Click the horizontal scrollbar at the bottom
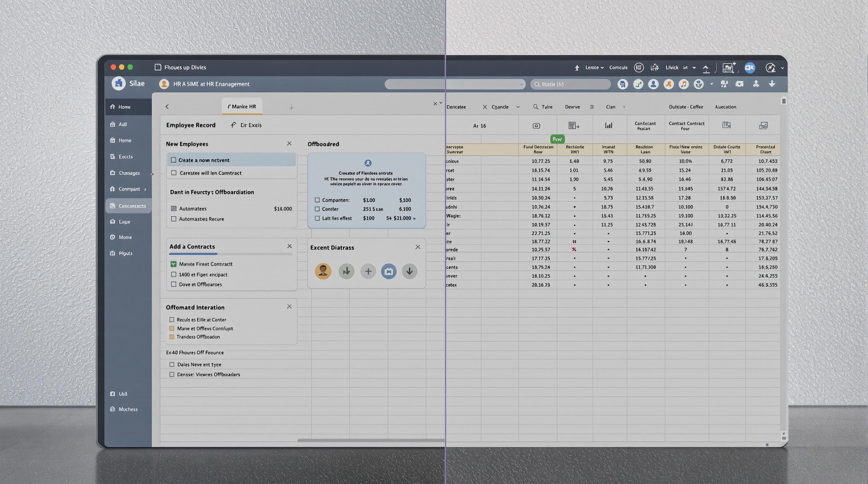Viewport: 868px width, 484px height. (x=371, y=440)
